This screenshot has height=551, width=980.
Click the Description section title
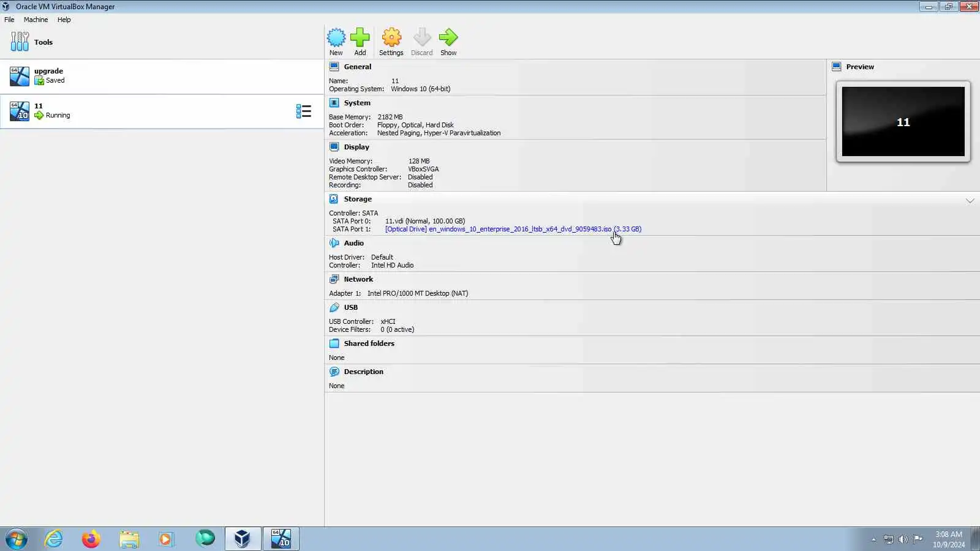point(364,372)
